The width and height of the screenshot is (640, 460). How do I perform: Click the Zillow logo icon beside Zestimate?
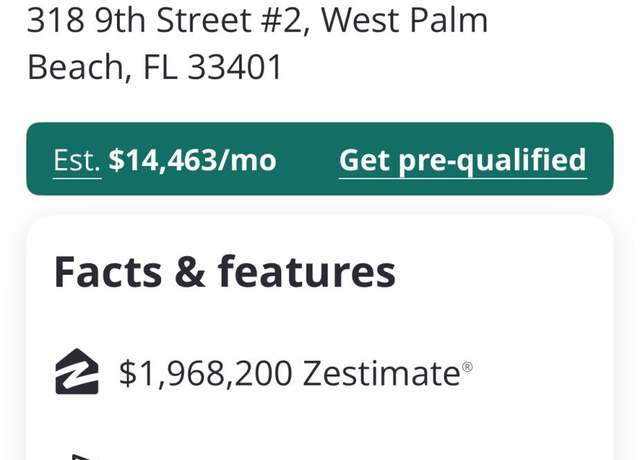77,371
